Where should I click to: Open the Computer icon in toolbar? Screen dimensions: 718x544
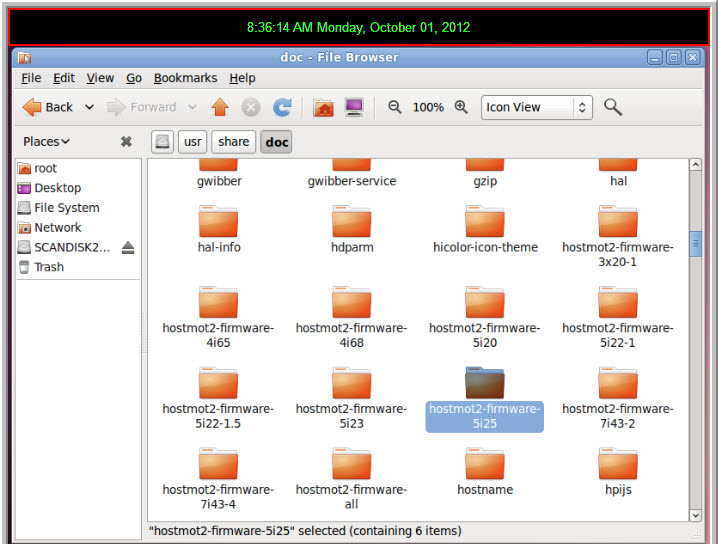[354, 108]
